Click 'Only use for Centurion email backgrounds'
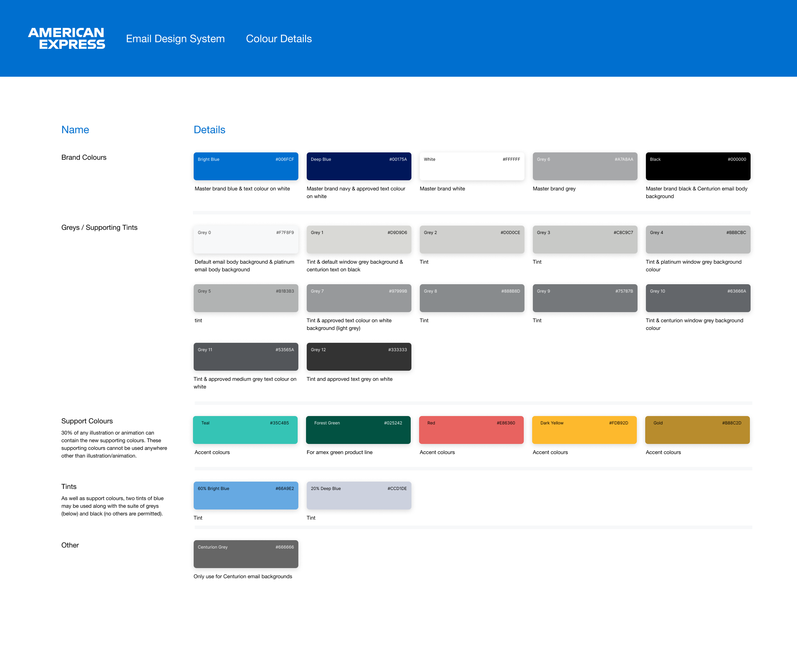 tap(243, 576)
